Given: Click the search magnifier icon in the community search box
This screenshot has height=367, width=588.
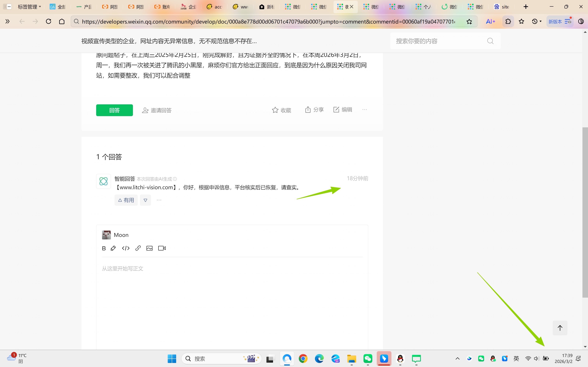Looking at the screenshot, I should click(490, 41).
